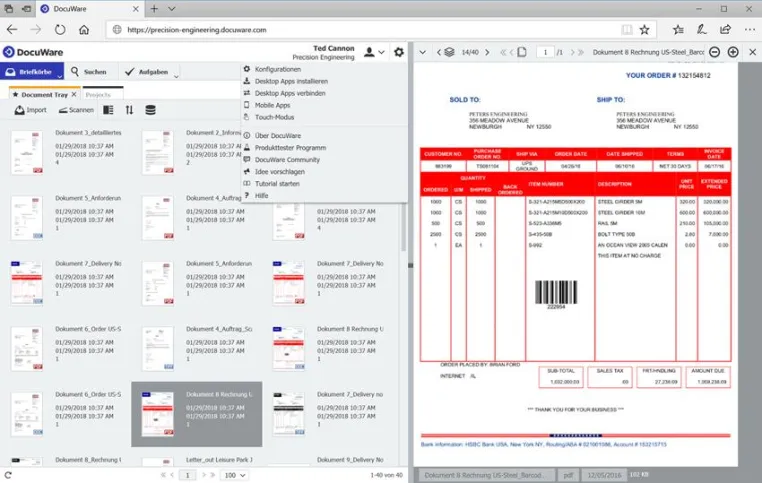Open the settings gear menu

399,52
